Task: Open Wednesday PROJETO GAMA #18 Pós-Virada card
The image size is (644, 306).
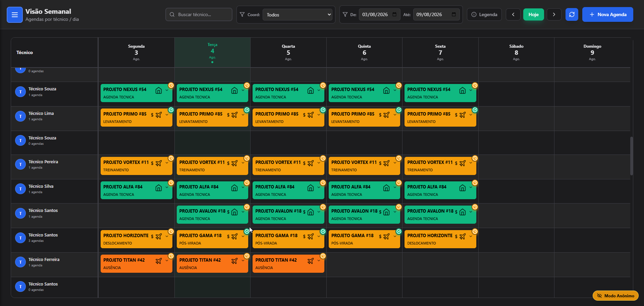Action: 288,239
